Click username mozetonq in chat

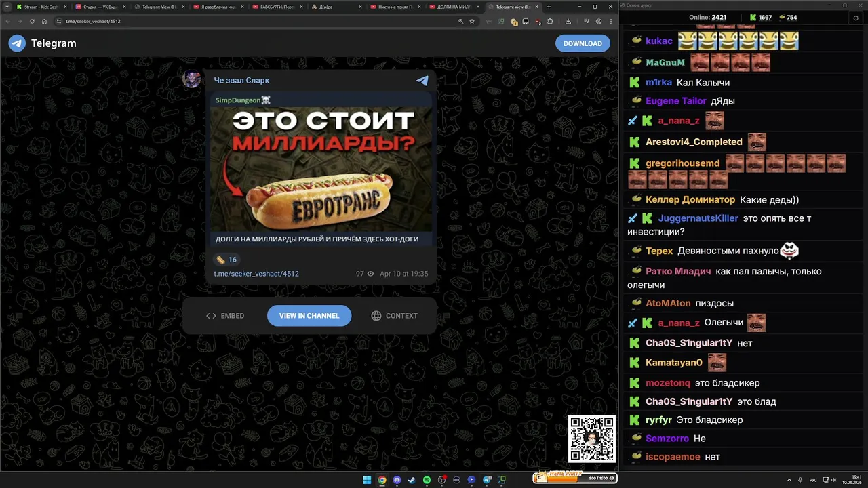coord(668,383)
